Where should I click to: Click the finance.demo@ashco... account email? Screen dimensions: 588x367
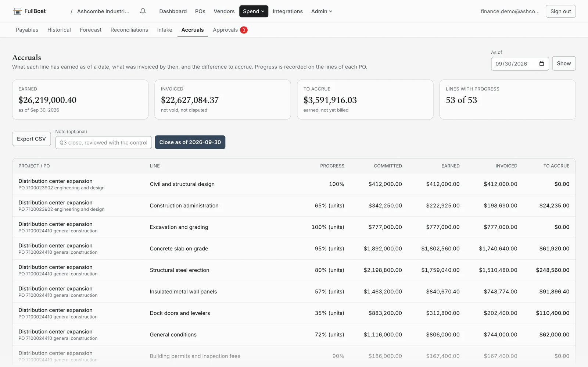click(x=510, y=11)
